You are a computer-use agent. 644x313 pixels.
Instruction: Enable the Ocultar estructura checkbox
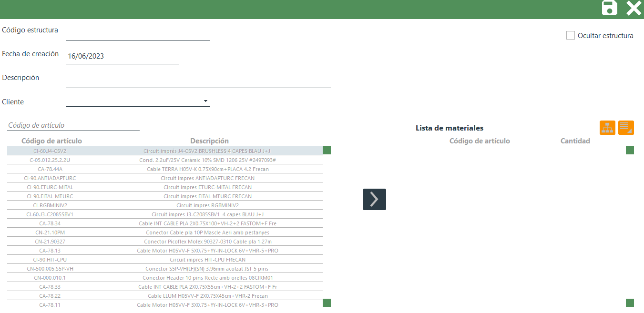(x=571, y=35)
